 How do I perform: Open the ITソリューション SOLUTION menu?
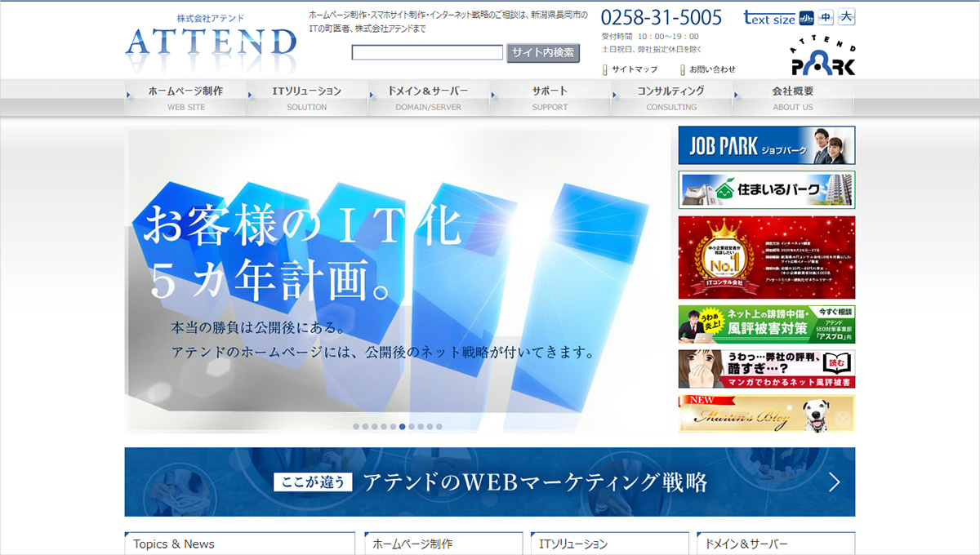click(307, 98)
